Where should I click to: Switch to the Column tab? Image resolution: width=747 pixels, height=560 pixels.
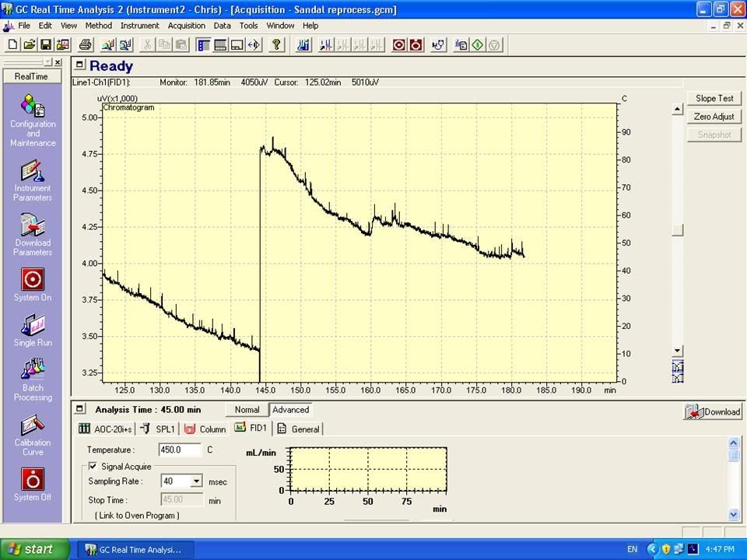coord(205,429)
